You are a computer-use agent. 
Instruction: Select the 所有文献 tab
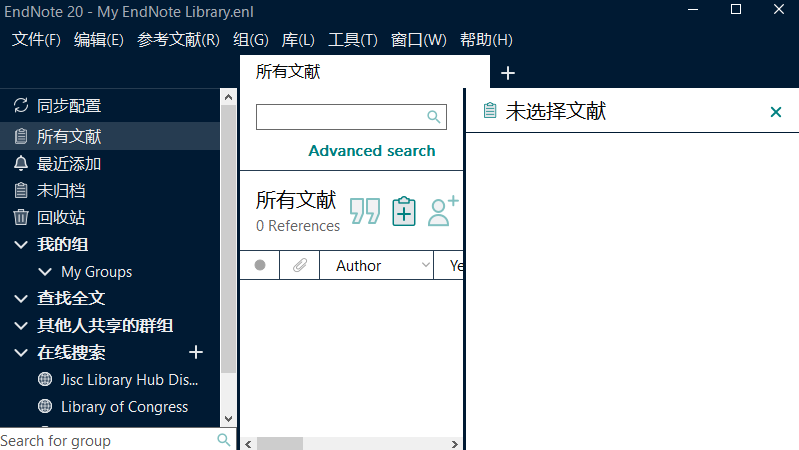point(364,72)
